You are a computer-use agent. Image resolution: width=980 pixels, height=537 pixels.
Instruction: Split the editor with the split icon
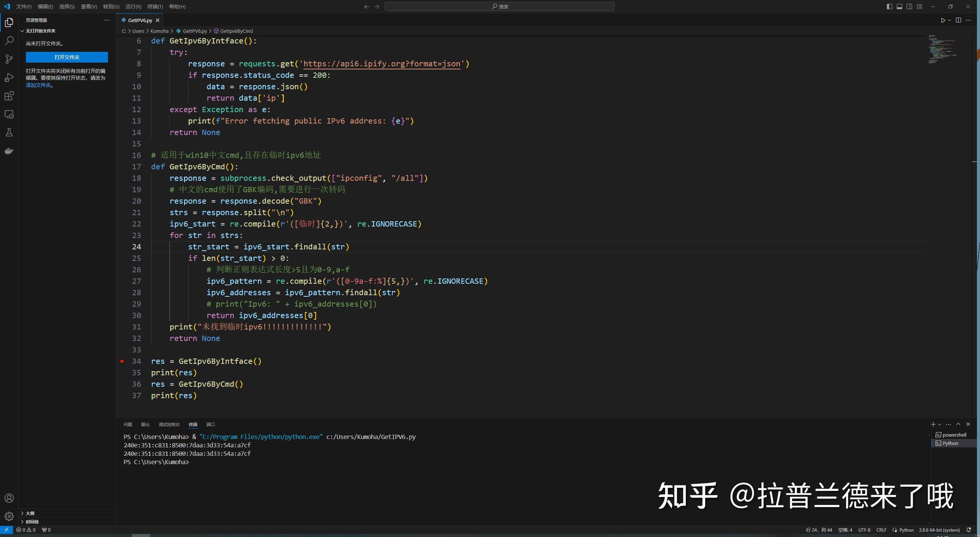coord(958,20)
